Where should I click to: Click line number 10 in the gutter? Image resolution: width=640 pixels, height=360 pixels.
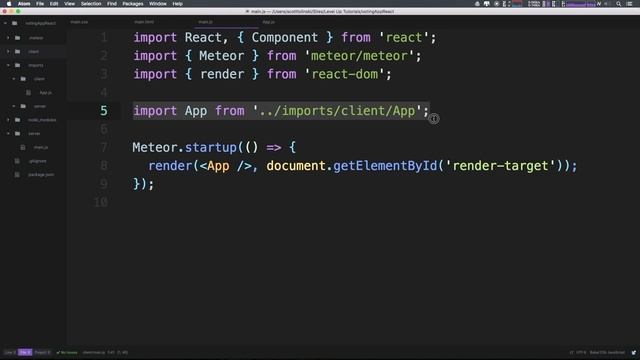[x=101, y=202]
